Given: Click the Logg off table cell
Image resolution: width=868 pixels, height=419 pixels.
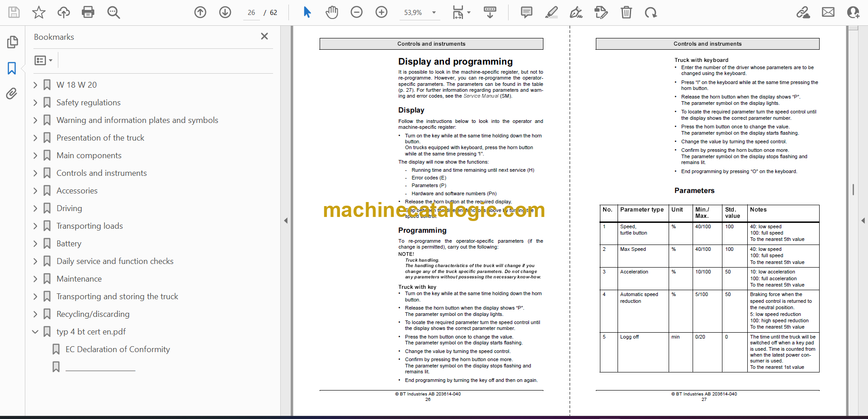Looking at the screenshot, I should coord(643,353).
